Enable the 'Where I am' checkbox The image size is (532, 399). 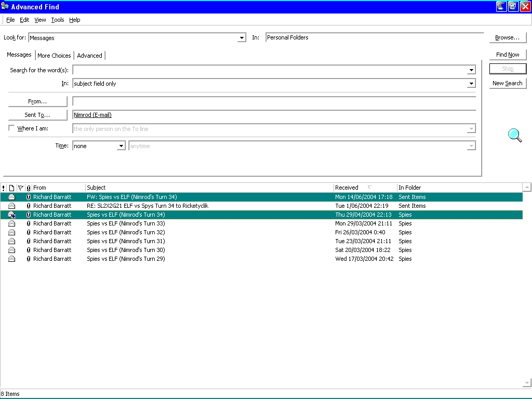12,128
